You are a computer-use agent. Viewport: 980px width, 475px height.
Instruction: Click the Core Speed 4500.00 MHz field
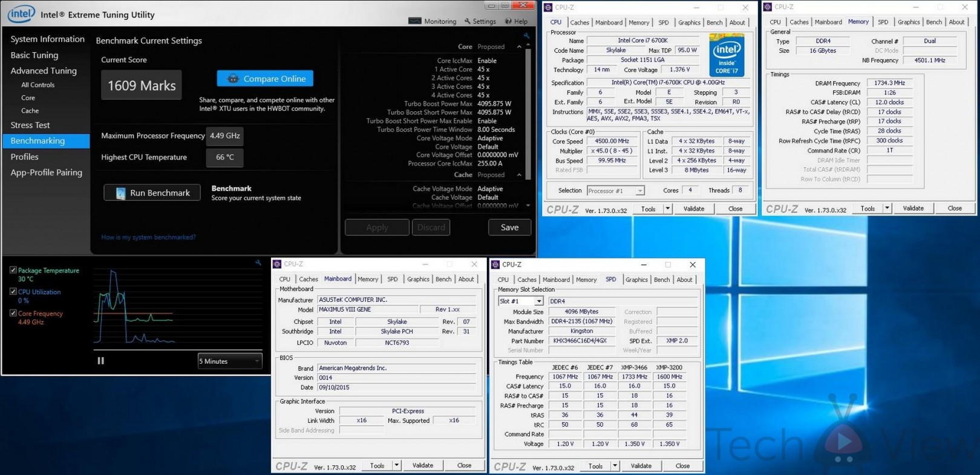pyautogui.click(x=612, y=141)
